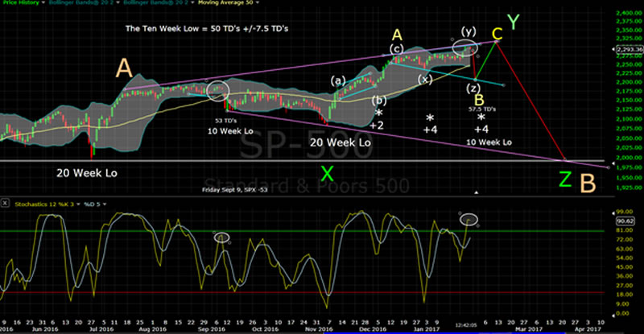The height and width of the screenshot is (334, 644).
Task: Click the 90.62 stochastic value label
Action: tap(625, 221)
